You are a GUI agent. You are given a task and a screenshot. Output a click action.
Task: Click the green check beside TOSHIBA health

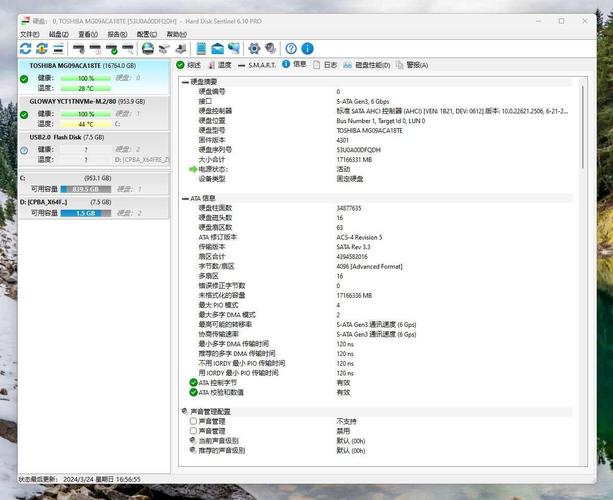tap(24, 79)
